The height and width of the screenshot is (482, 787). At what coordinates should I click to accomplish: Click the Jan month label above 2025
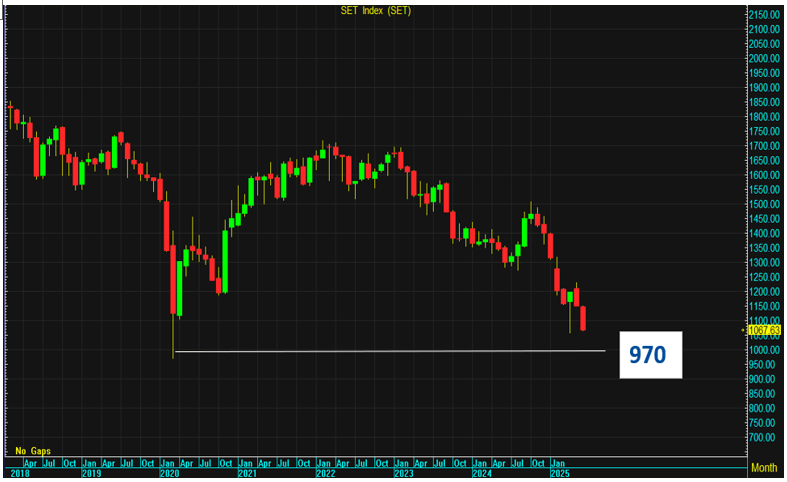558,463
